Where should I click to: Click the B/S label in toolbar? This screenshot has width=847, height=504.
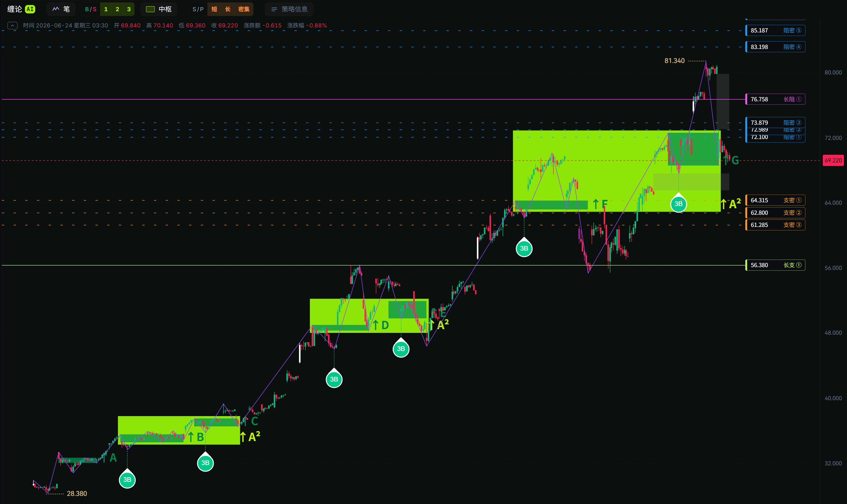pos(91,9)
